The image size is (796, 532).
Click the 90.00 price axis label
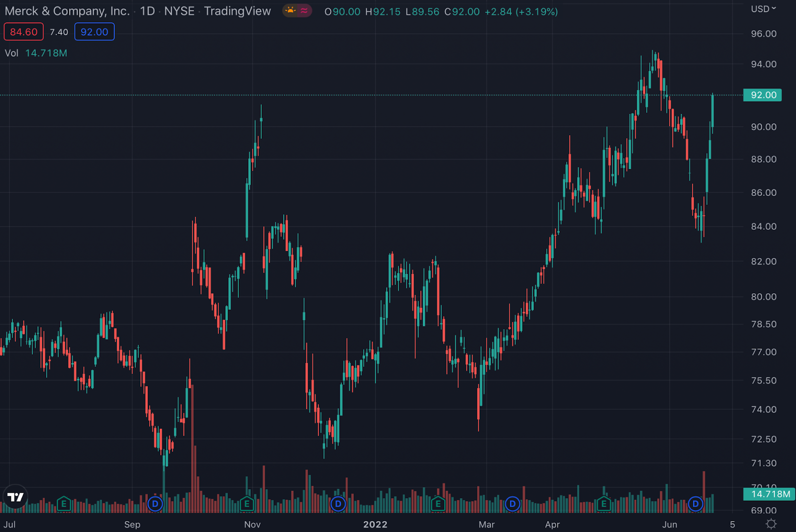tap(764, 127)
